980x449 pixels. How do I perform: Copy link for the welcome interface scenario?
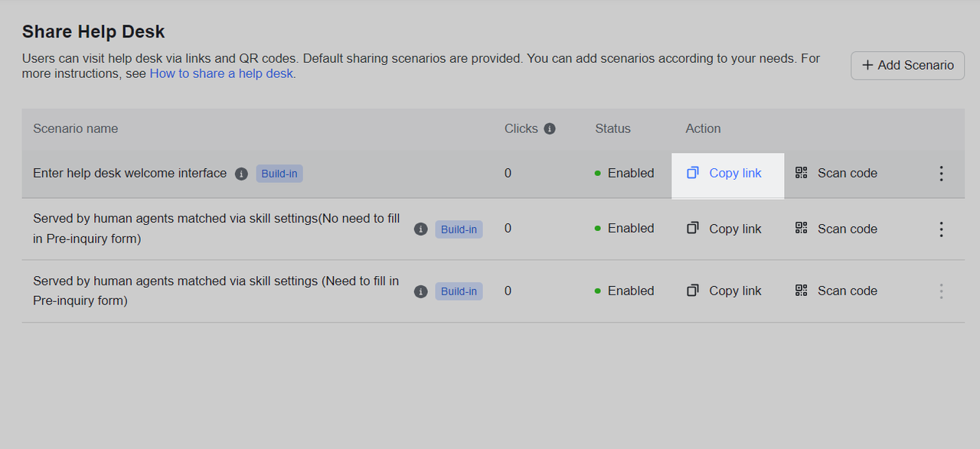click(726, 174)
